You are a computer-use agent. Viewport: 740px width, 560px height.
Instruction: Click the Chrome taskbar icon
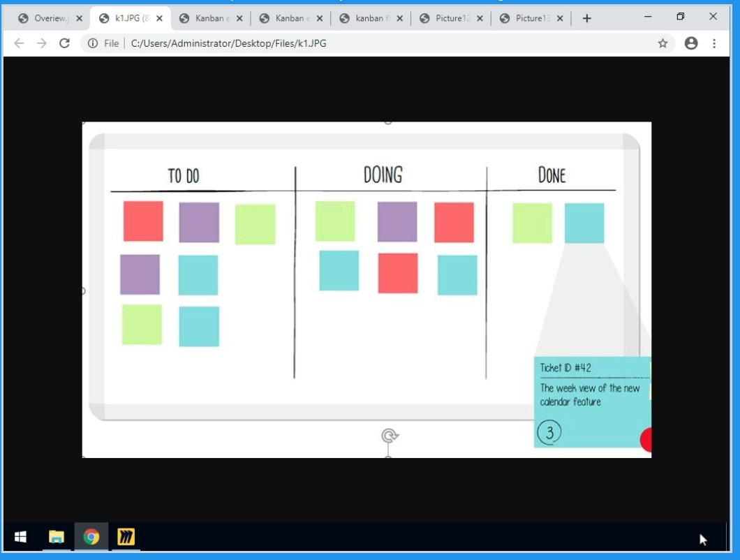pos(91,537)
